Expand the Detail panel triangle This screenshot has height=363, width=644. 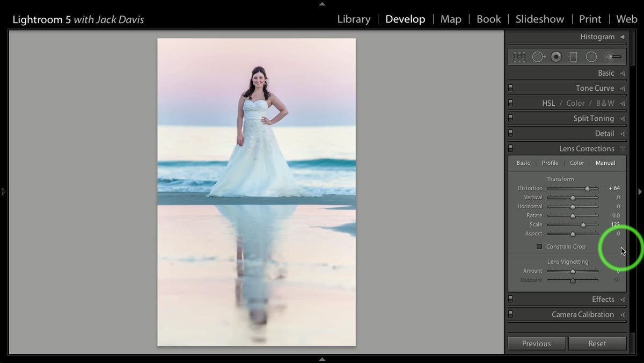[x=623, y=133]
